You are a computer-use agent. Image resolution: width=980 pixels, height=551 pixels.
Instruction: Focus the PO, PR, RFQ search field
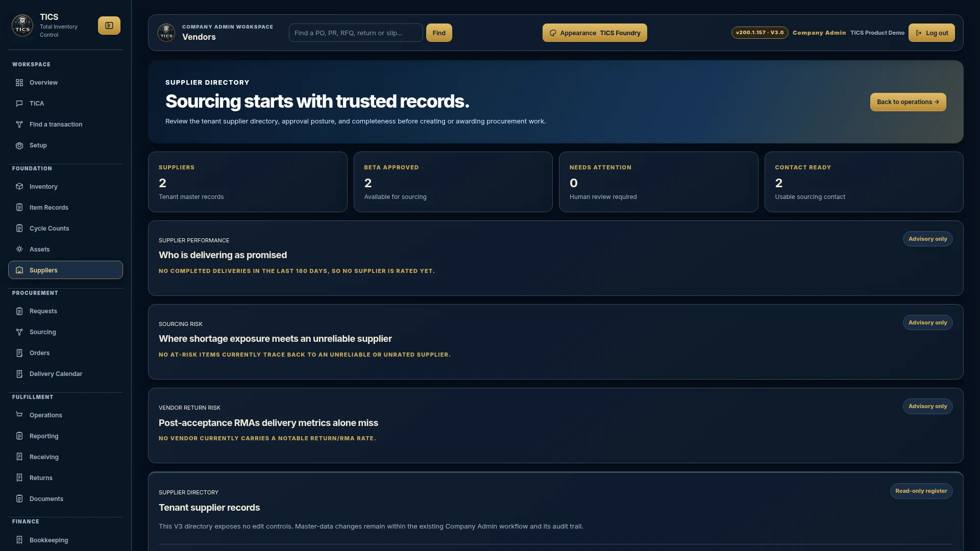(356, 33)
